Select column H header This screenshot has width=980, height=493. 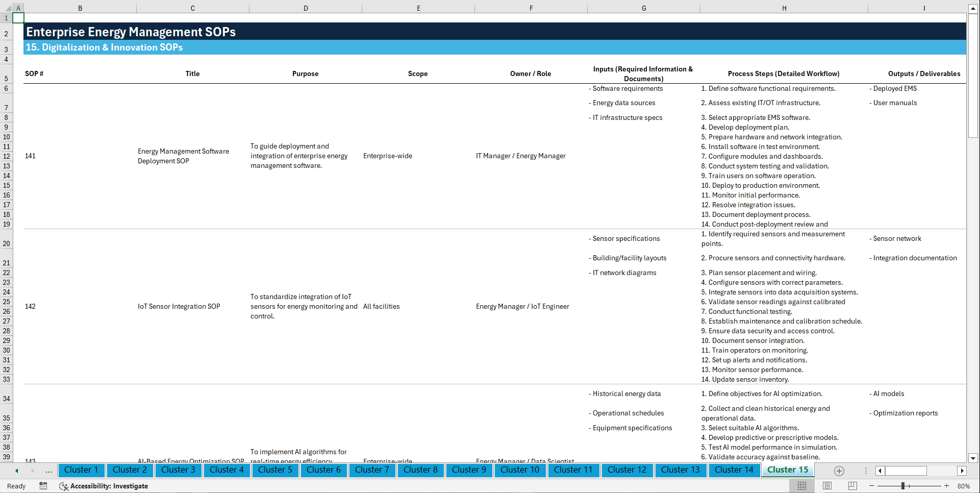[784, 8]
